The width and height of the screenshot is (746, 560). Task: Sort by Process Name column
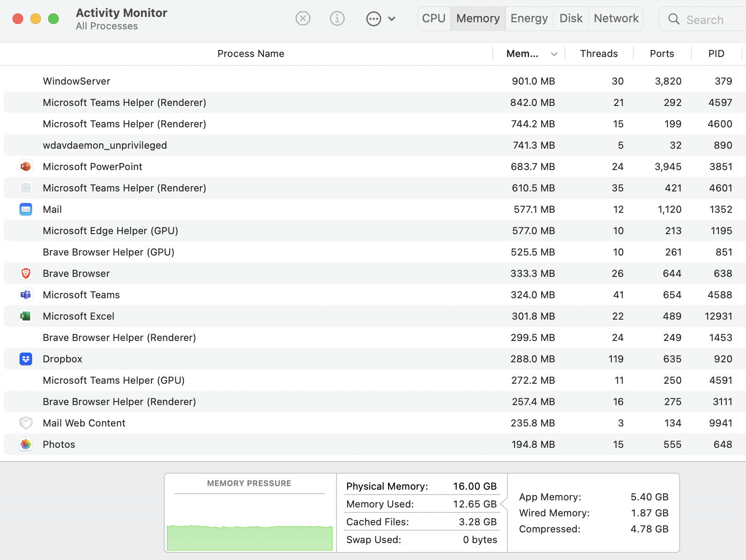coord(251,54)
